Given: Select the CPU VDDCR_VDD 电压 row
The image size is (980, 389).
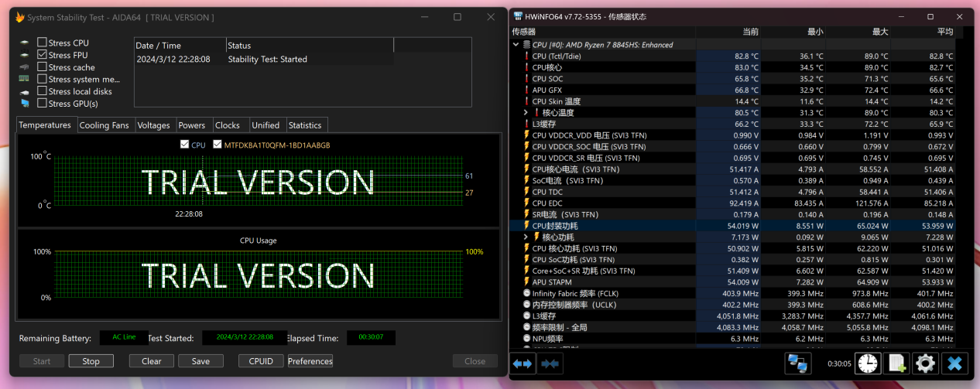Looking at the screenshot, I should click(733, 135).
